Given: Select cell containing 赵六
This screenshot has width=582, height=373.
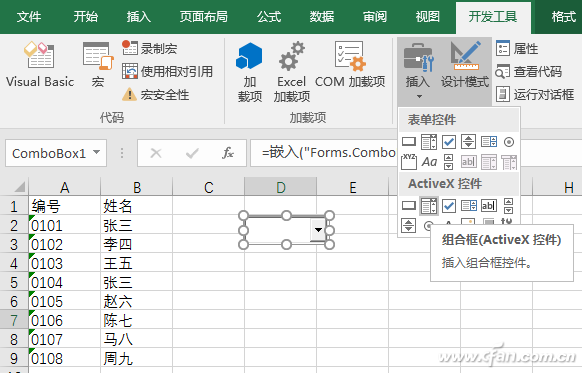Looking at the screenshot, I should [137, 301].
